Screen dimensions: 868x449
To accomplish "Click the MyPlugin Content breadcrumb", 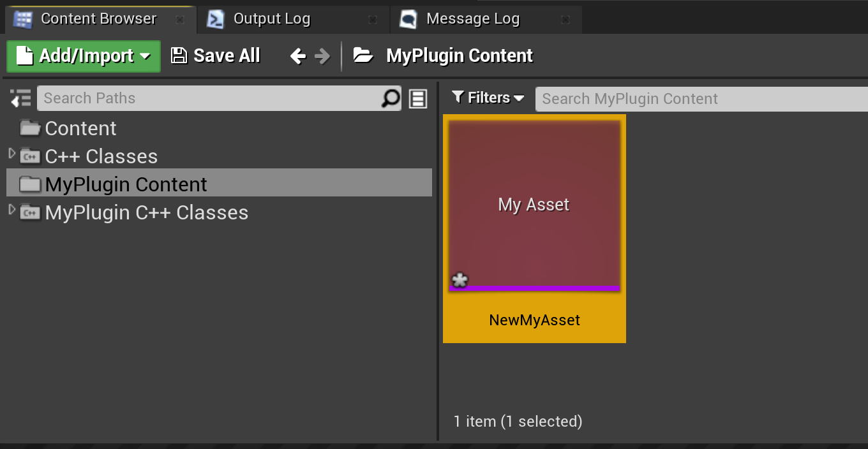I will pos(460,56).
